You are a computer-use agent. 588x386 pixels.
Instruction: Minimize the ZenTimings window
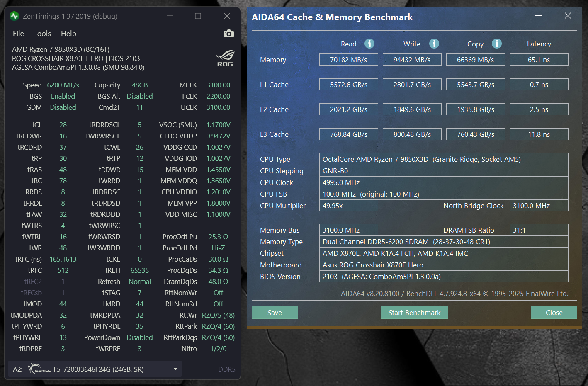click(x=170, y=16)
